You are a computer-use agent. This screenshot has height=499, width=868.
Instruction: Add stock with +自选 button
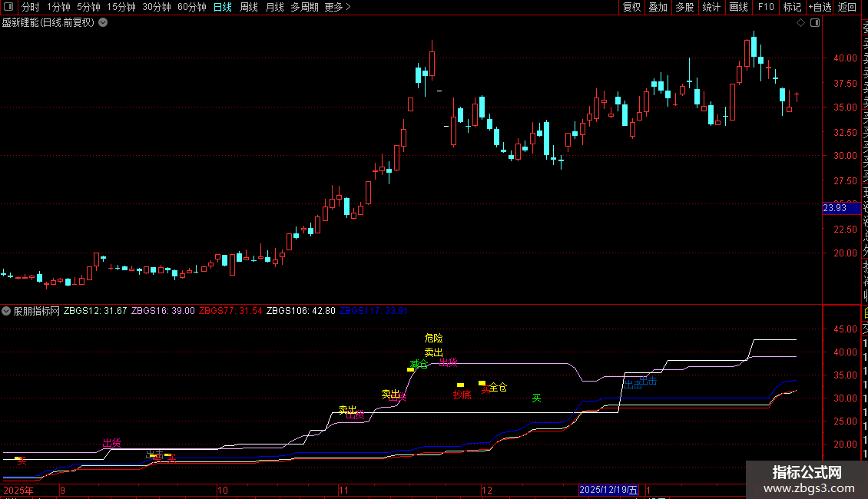820,7
